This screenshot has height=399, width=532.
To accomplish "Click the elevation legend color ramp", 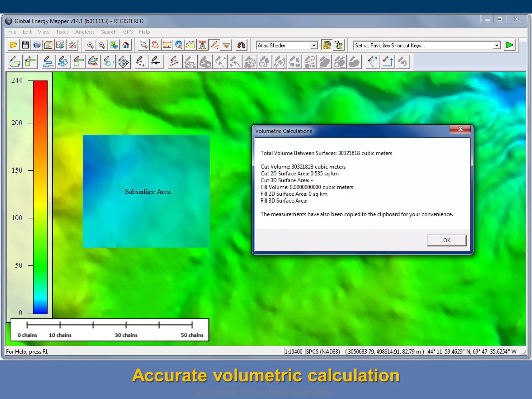I will (40, 197).
